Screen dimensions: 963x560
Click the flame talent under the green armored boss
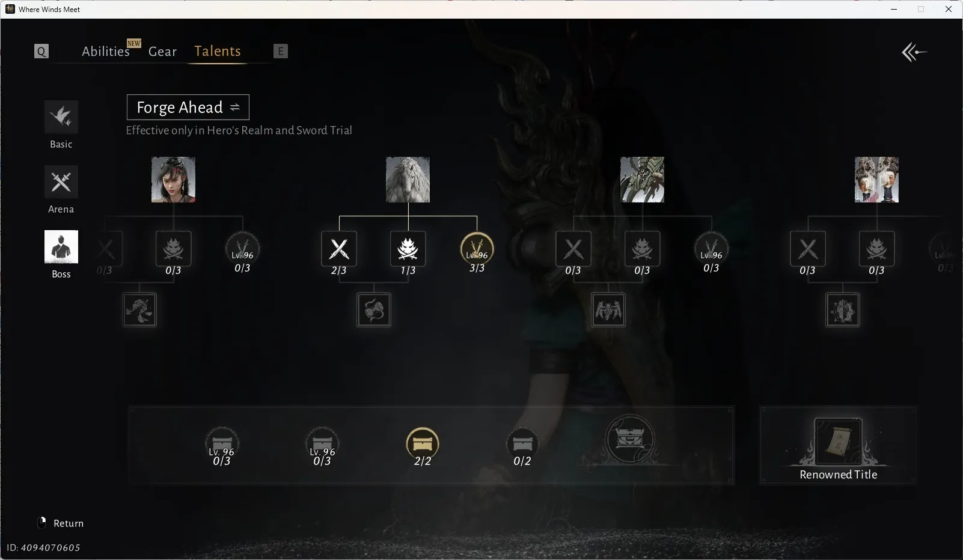coord(643,248)
